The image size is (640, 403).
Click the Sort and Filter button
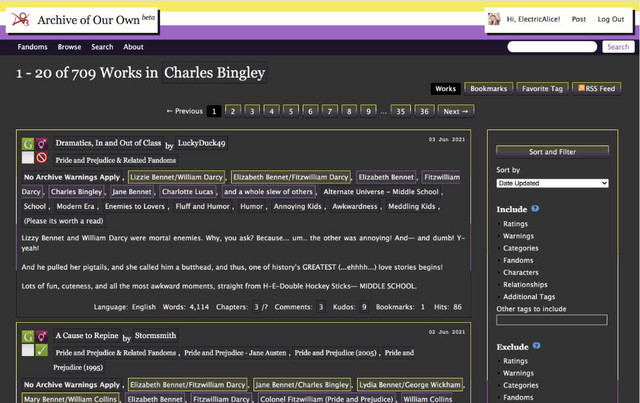click(x=552, y=152)
